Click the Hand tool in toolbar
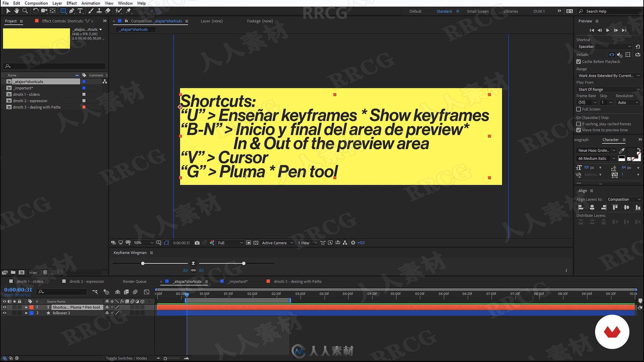The width and height of the screenshot is (644, 362). [16, 11]
